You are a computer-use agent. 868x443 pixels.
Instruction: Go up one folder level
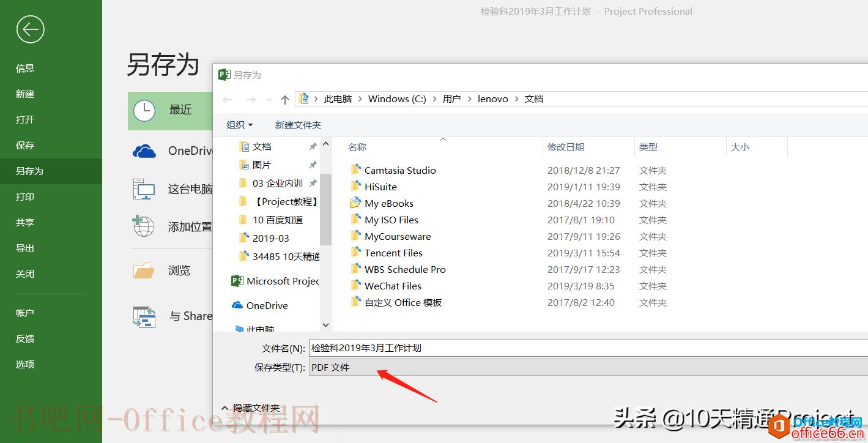(x=284, y=100)
